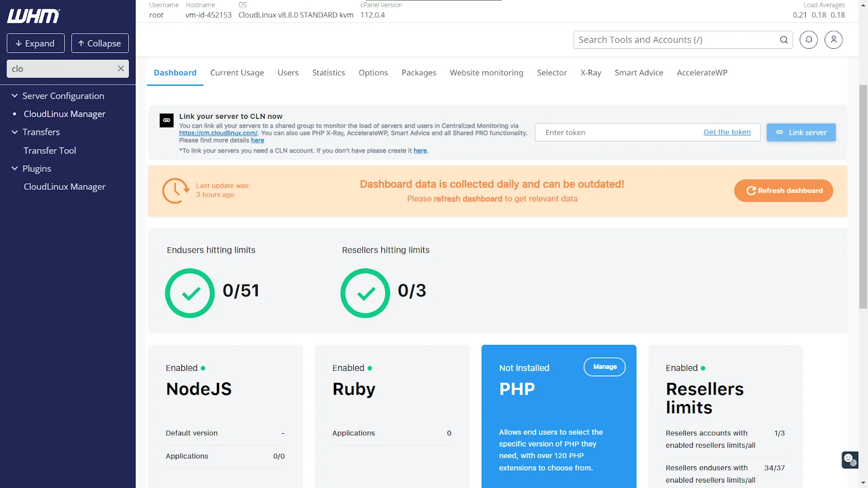
Task: Click the link icon beside 'Link your server to CLN'
Action: [x=166, y=120]
